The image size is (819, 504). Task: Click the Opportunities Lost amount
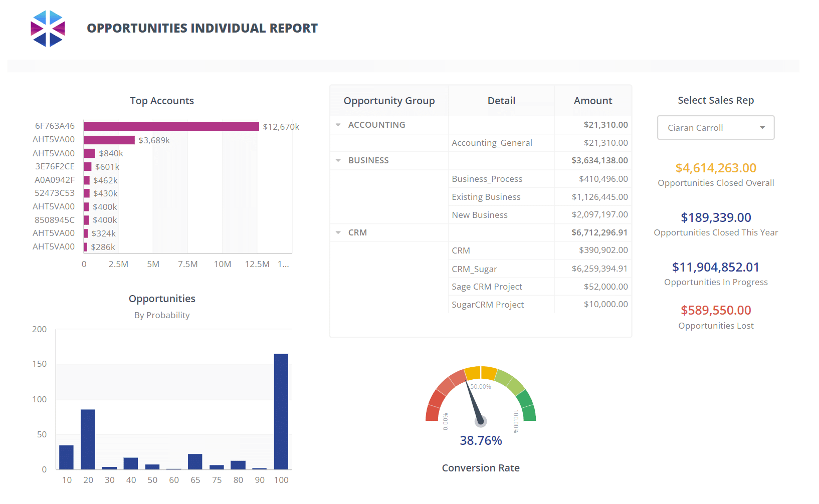[715, 310]
